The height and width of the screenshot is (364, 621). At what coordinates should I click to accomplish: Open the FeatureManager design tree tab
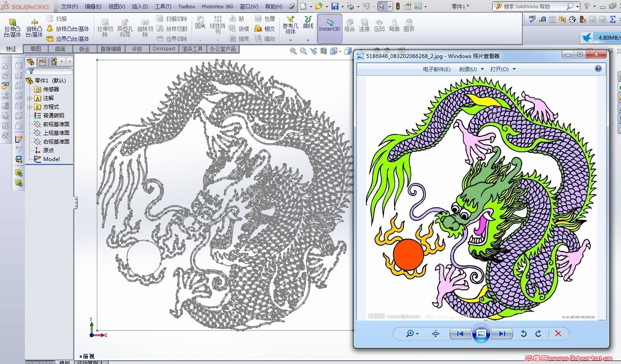click(x=31, y=62)
